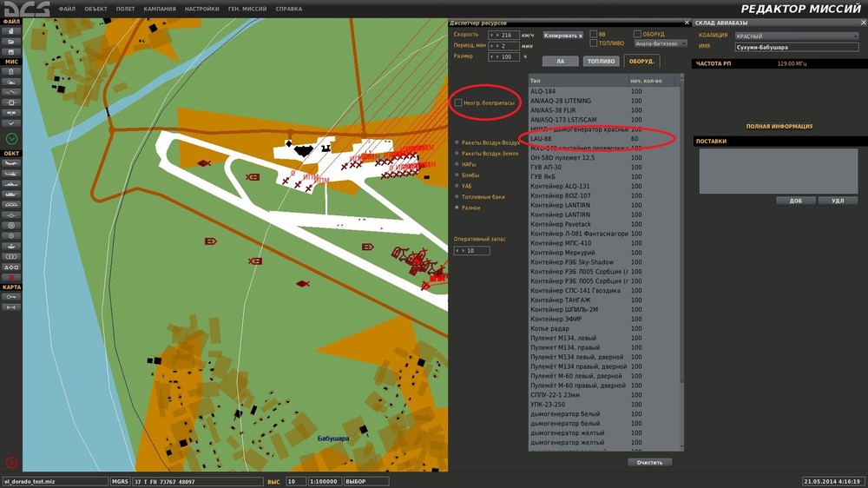Select the ALQ-184 row in list
Screen dimensions: 868x488
click(603, 91)
